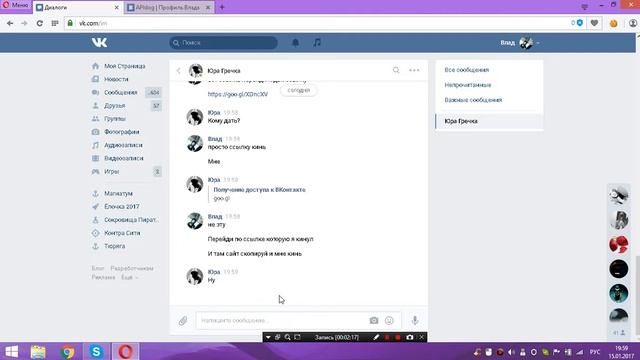Screen dimensions: 640x360
Task: Click the VK logo in header
Action: point(99,42)
